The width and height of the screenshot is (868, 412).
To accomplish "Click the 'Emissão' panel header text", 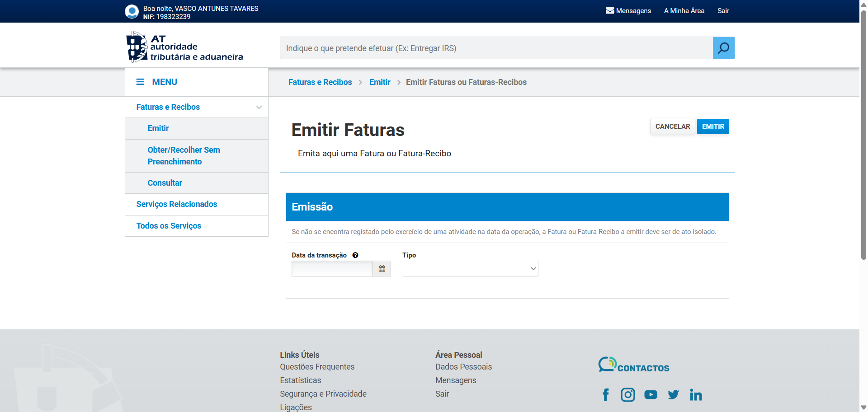I will (312, 207).
